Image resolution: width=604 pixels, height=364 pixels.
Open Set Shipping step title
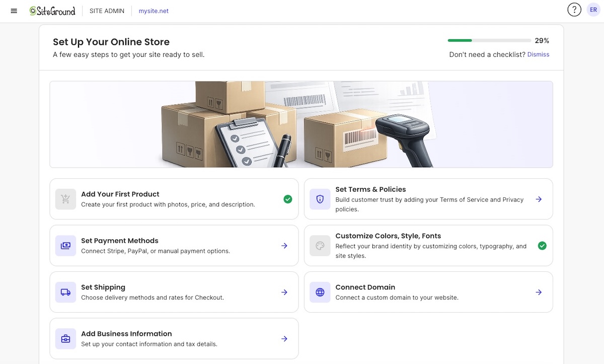103,287
